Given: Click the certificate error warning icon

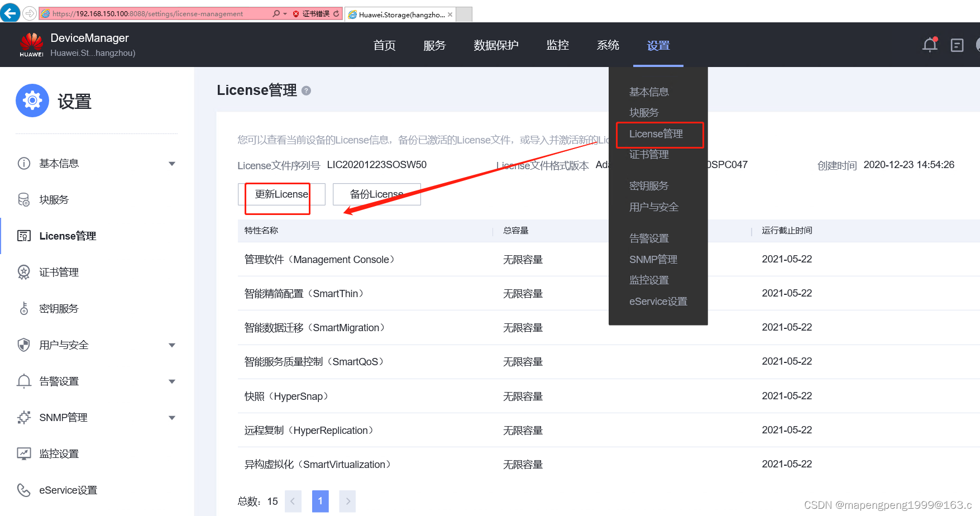Looking at the screenshot, I should (296, 14).
